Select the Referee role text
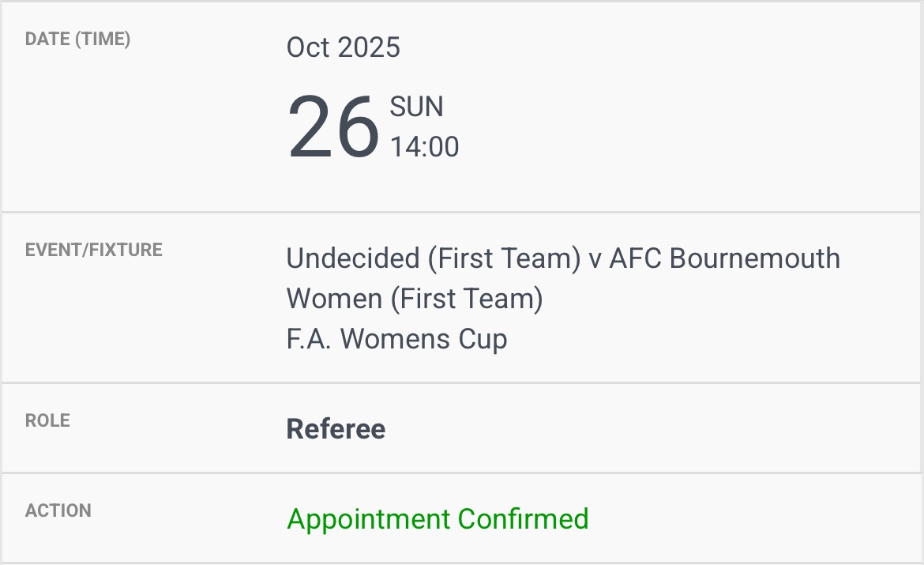Viewport: 924px width, 565px height. click(x=336, y=429)
